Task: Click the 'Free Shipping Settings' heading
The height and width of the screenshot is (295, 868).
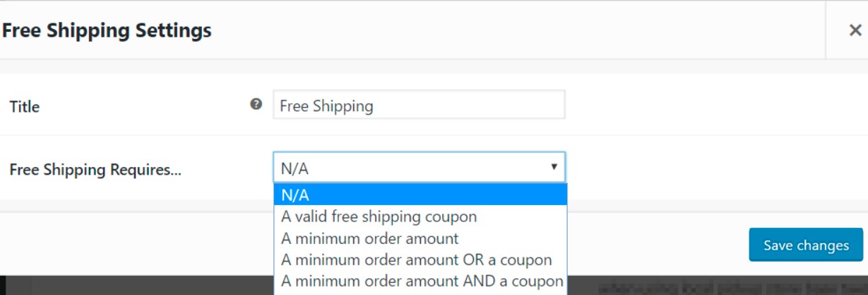Action: (x=107, y=30)
